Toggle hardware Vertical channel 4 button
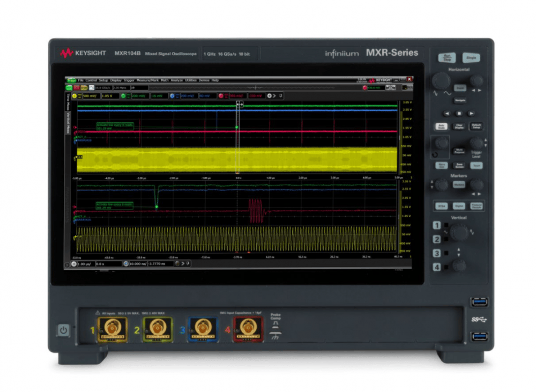Image resolution: width=536 pixels, height=392 pixels. click(x=436, y=267)
